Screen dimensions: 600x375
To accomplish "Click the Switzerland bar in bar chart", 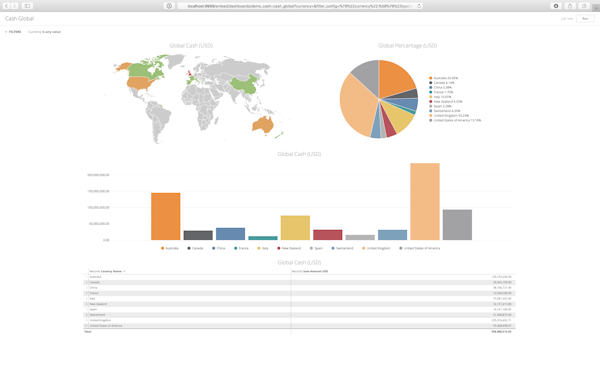I will [x=392, y=235].
